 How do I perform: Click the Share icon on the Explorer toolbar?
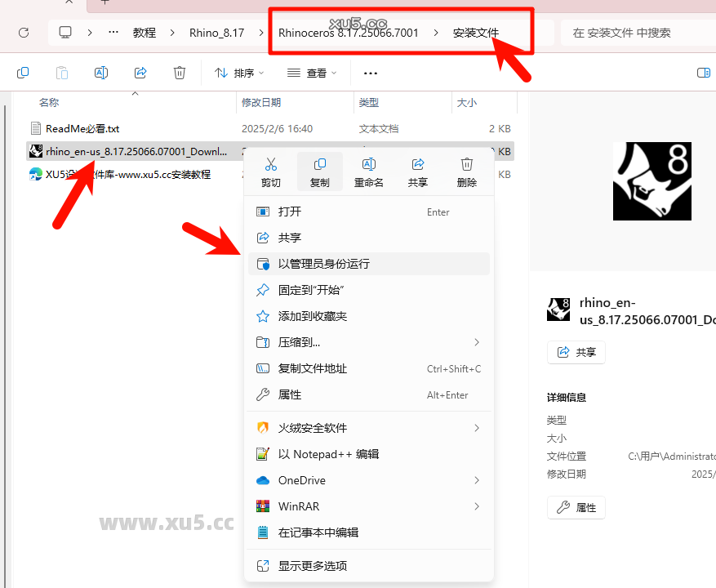(140, 72)
